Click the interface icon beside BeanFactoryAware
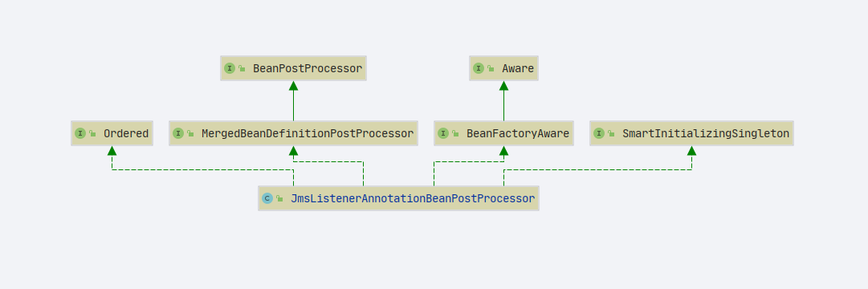Screen dimensions: 868x289 click(443, 133)
